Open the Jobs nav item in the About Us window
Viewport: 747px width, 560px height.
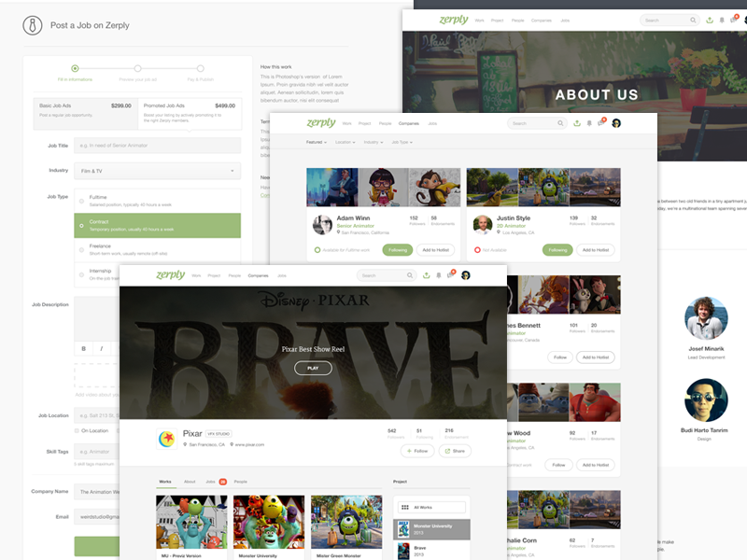(x=565, y=21)
